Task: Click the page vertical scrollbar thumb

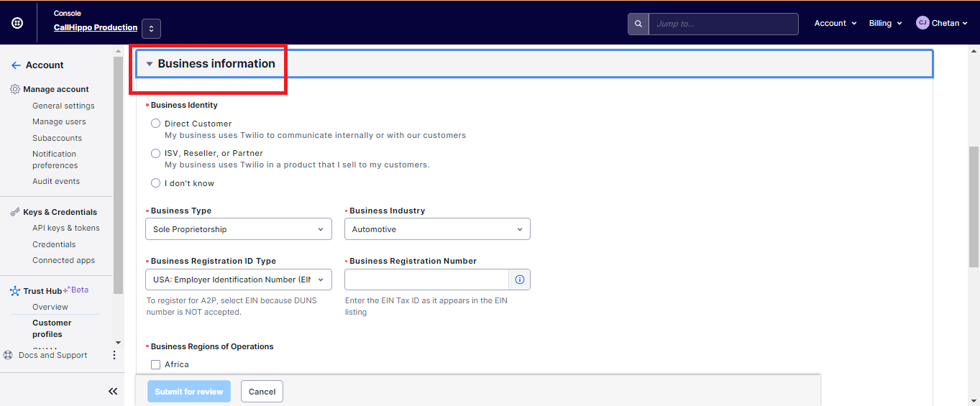Action: (x=974, y=207)
